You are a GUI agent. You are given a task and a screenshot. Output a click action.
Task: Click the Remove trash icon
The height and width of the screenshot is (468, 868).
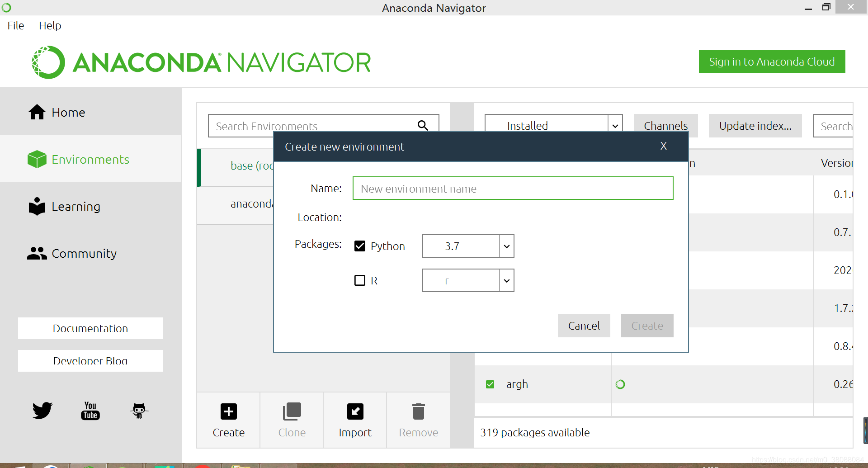tap(419, 411)
